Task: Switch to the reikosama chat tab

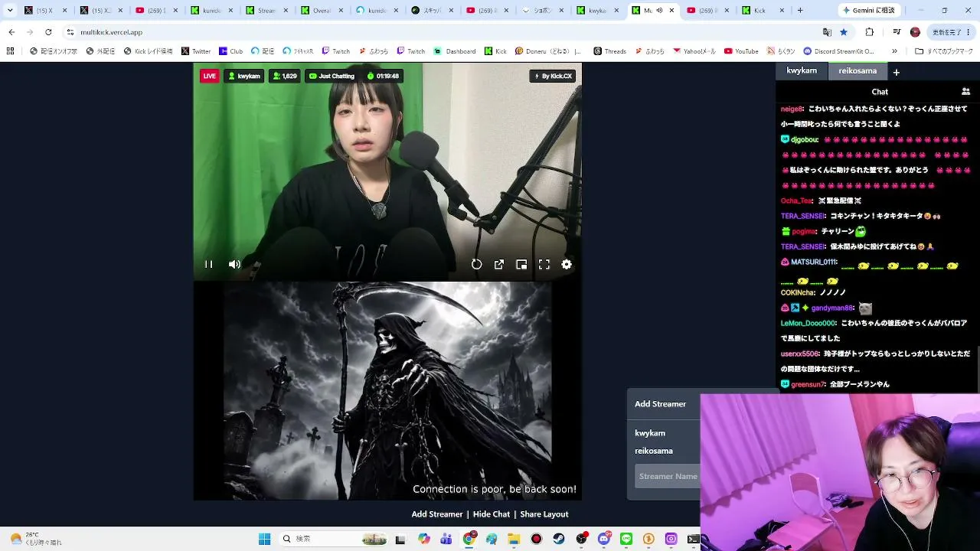Action: 857,71
